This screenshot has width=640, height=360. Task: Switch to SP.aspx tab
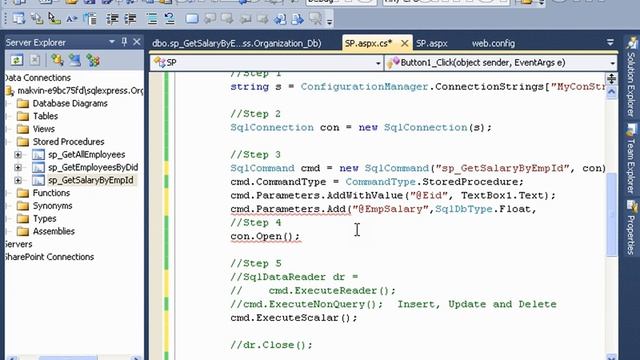pos(432,43)
